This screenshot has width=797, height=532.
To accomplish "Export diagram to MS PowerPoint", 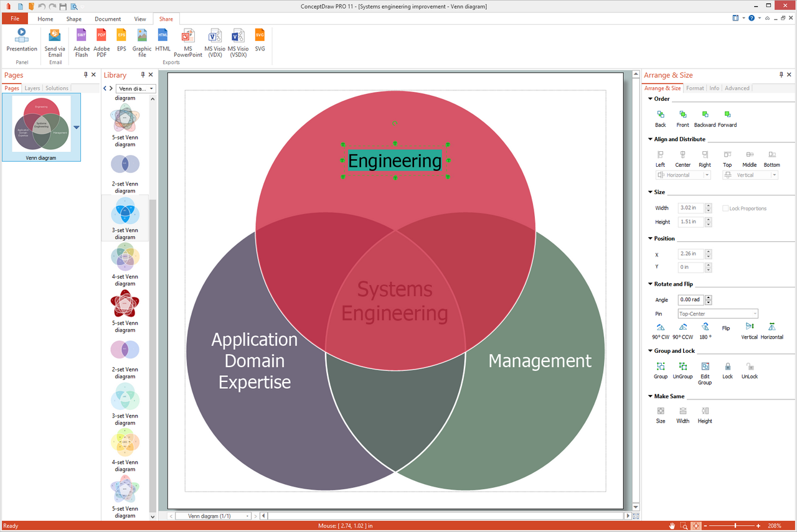I will (x=187, y=42).
